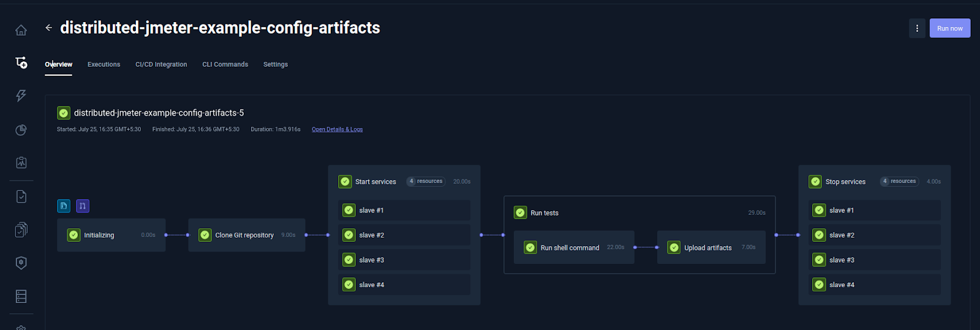Click slave #4 check icon under Stop services
Viewport: 980px width, 330px height.
819,285
